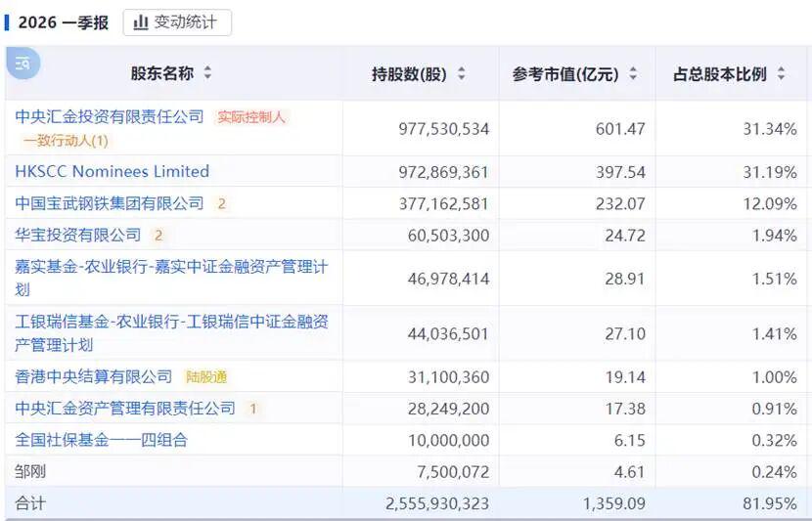
Task: Select market value 4.61
Action: pyautogui.click(x=630, y=472)
